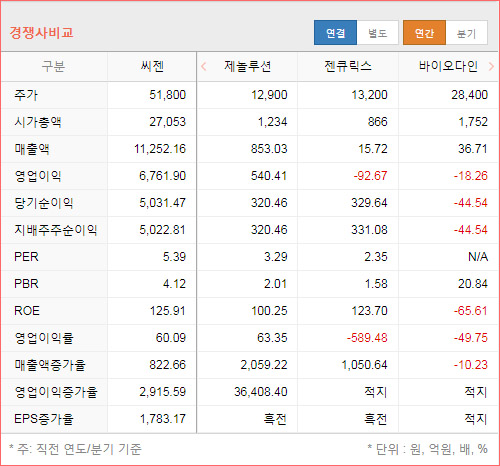Click 제놀루션 growth value 36,408.40

(x=261, y=392)
